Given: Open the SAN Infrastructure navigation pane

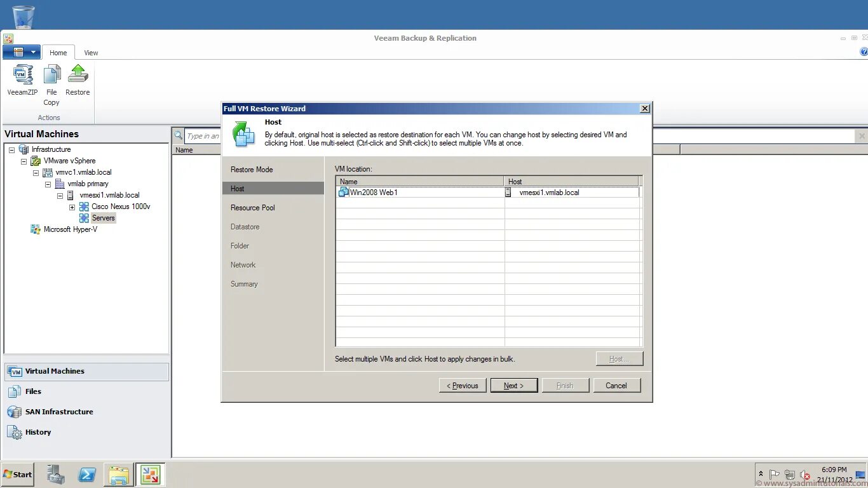Looking at the screenshot, I should click(x=87, y=412).
